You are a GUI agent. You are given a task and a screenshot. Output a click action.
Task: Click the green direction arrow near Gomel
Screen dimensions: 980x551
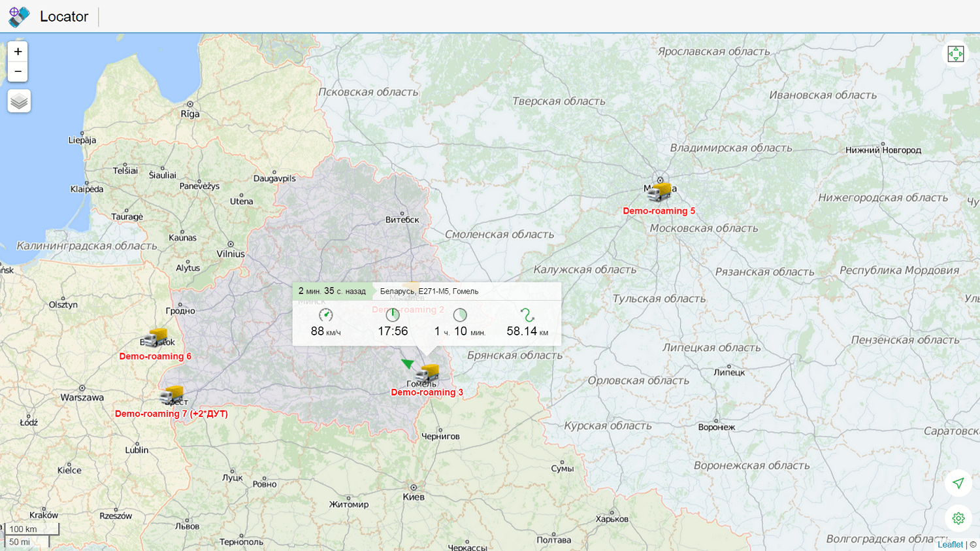point(408,363)
